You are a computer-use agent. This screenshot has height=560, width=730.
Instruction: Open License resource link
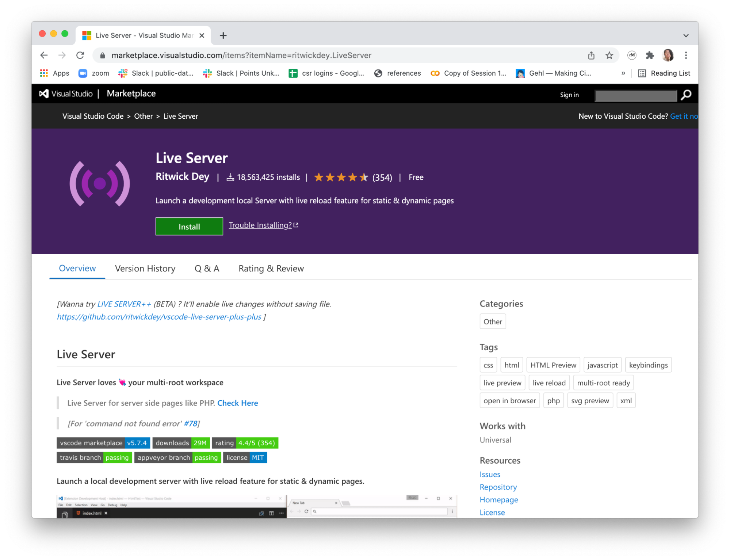click(492, 513)
